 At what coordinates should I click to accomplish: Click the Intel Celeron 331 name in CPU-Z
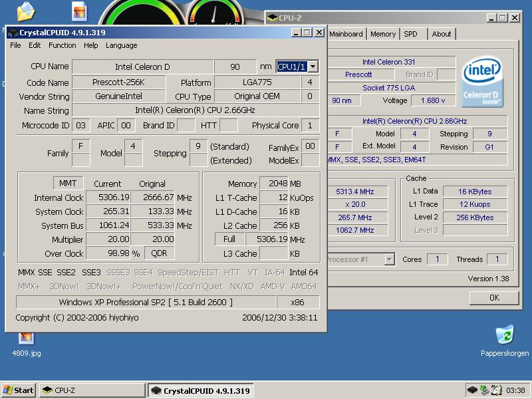pyautogui.click(x=389, y=62)
